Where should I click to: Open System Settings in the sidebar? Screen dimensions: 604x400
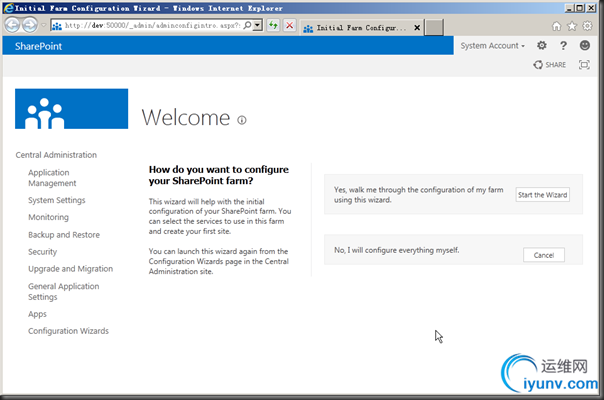pos(57,200)
